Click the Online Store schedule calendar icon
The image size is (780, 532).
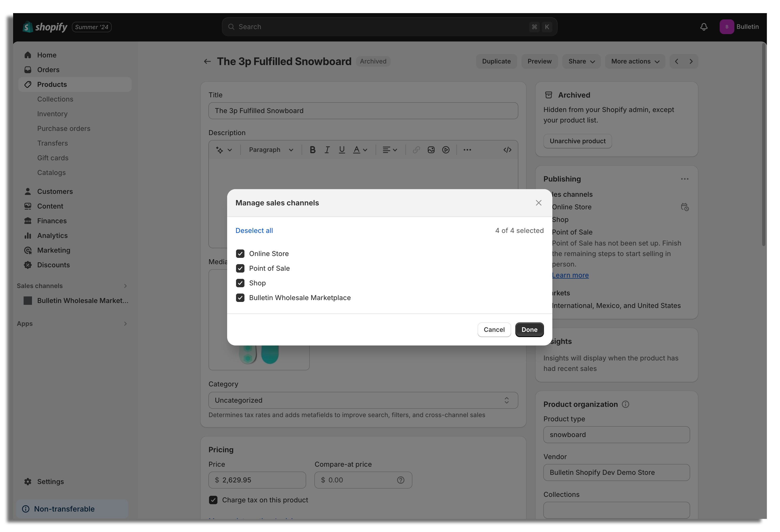pos(684,207)
